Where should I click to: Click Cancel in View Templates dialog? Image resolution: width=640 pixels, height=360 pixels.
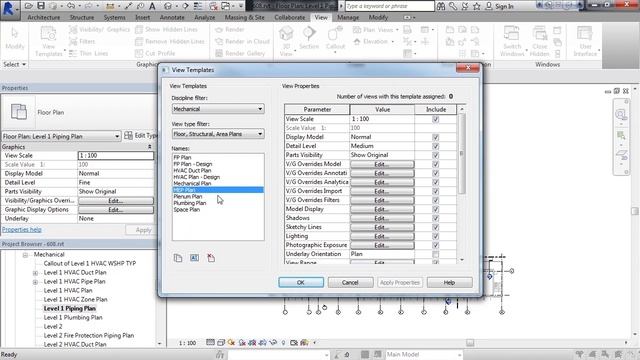350,282
